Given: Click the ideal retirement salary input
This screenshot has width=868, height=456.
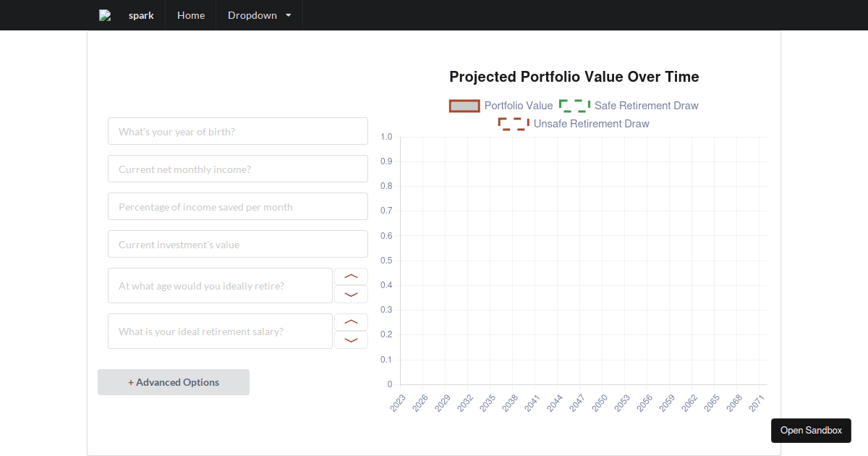Looking at the screenshot, I should pos(220,332).
